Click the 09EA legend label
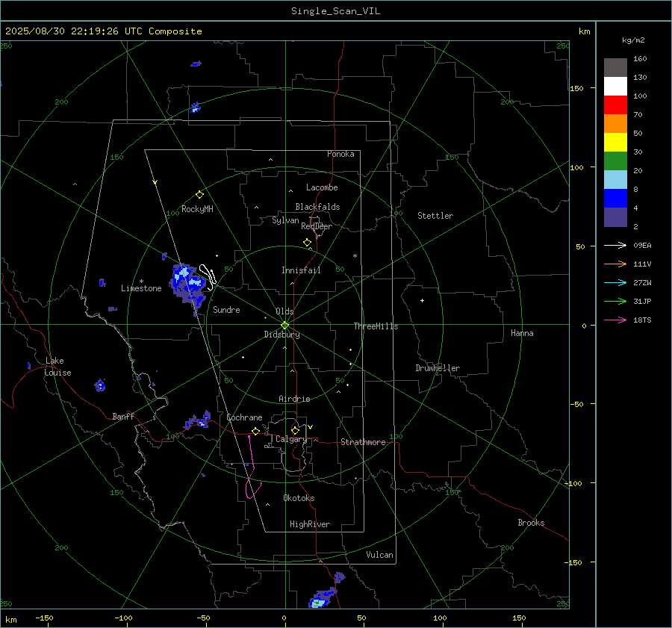 pos(642,246)
